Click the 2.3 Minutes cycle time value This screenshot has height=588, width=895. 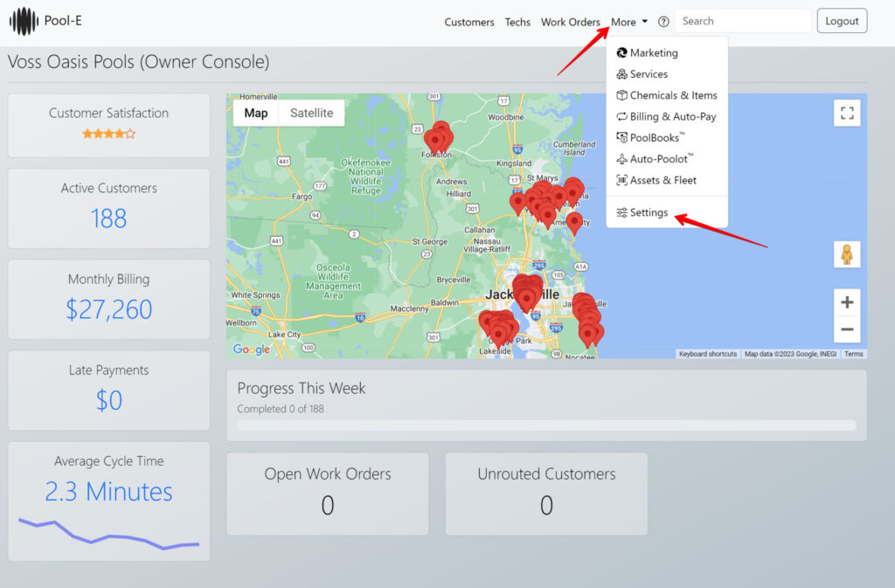108,492
